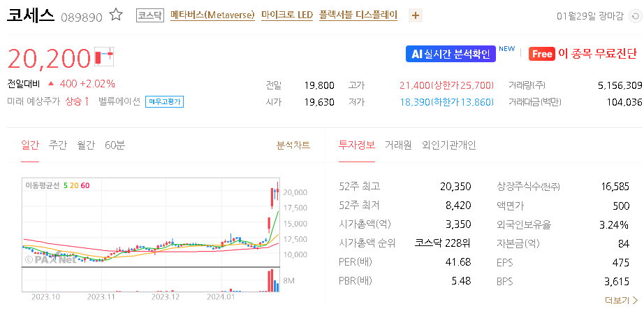Open the 마이크로 LED theme link
Screen dimensions: 644x316
click(x=287, y=15)
